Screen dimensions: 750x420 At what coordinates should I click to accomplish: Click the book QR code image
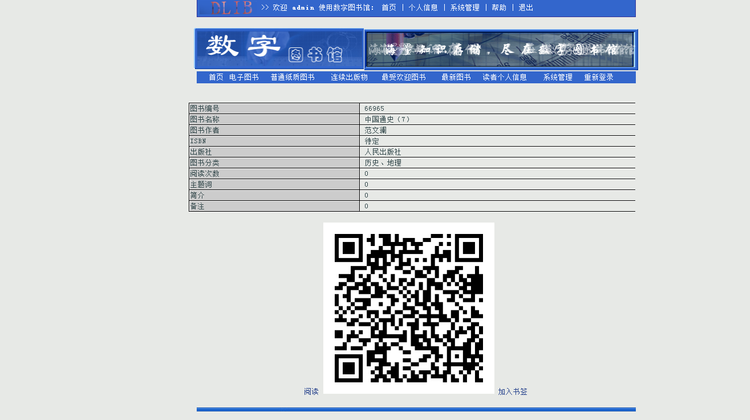coord(408,308)
